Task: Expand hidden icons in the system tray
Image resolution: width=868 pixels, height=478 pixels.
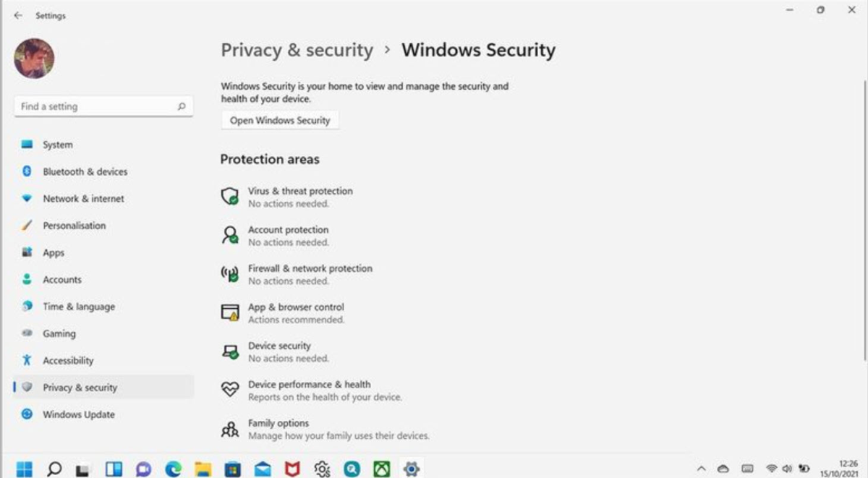Action: point(700,469)
